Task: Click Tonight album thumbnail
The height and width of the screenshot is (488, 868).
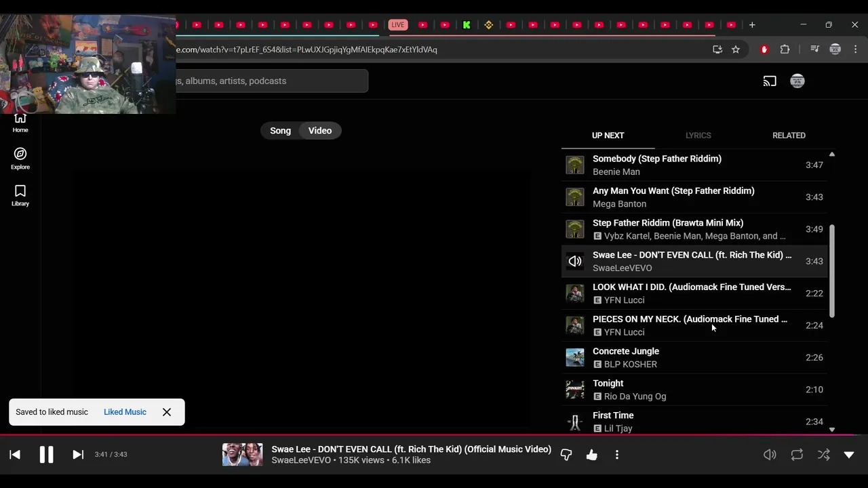Action: coord(575,390)
